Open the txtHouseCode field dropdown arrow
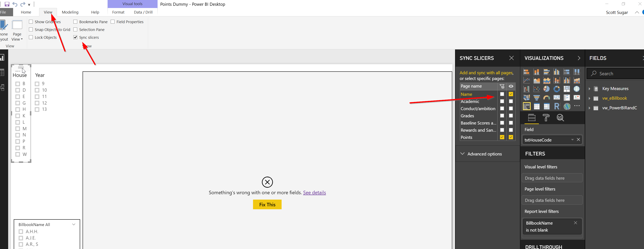This screenshot has height=249, width=644. point(572,140)
